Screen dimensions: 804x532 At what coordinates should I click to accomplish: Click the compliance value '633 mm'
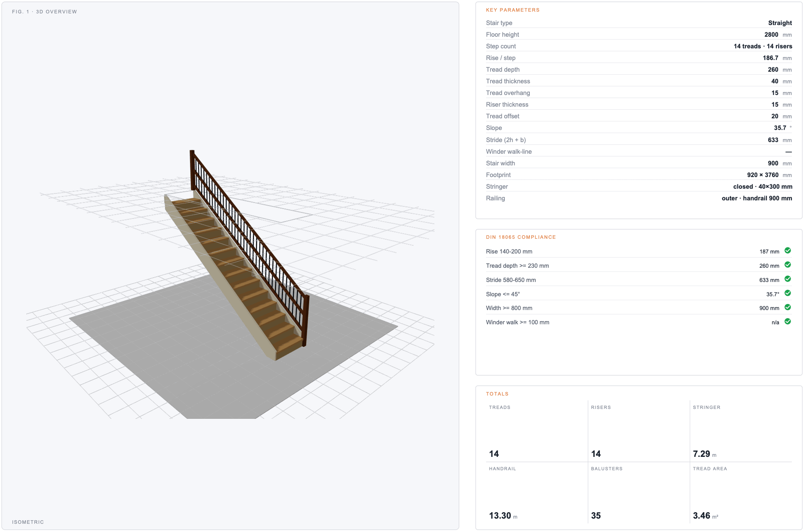point(769,280)
